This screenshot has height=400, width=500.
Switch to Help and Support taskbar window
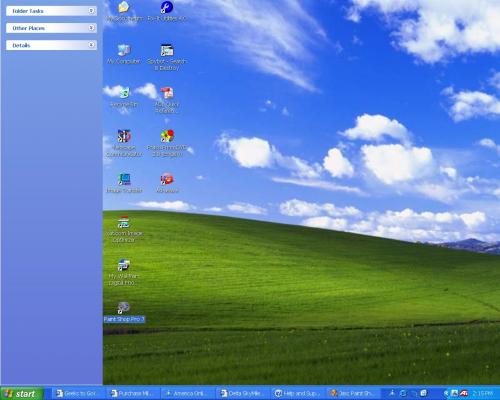298,394
